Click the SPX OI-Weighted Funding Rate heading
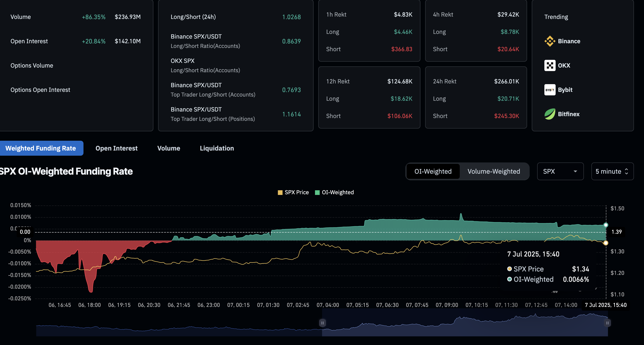 66,171
